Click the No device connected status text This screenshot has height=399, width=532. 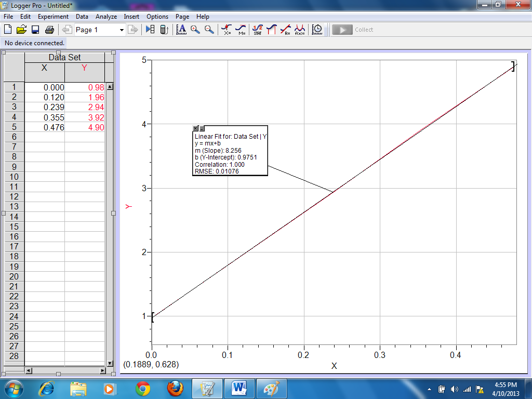point(34,43)
